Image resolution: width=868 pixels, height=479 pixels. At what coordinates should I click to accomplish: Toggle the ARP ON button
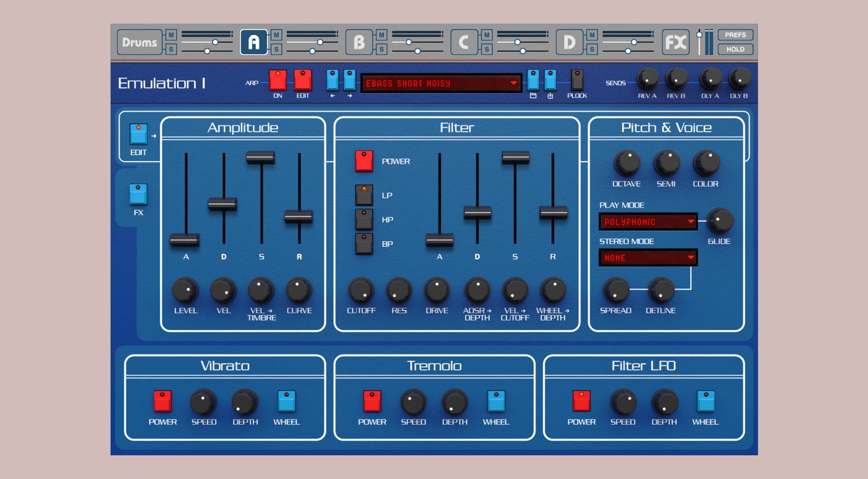[x=278, y=80]
